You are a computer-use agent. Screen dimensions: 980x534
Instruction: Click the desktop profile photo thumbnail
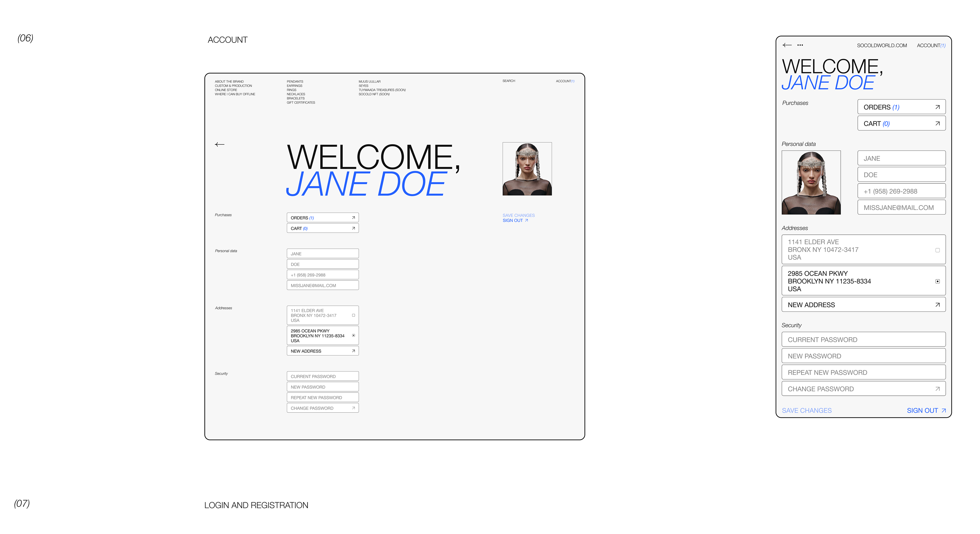tap(527, 169)
